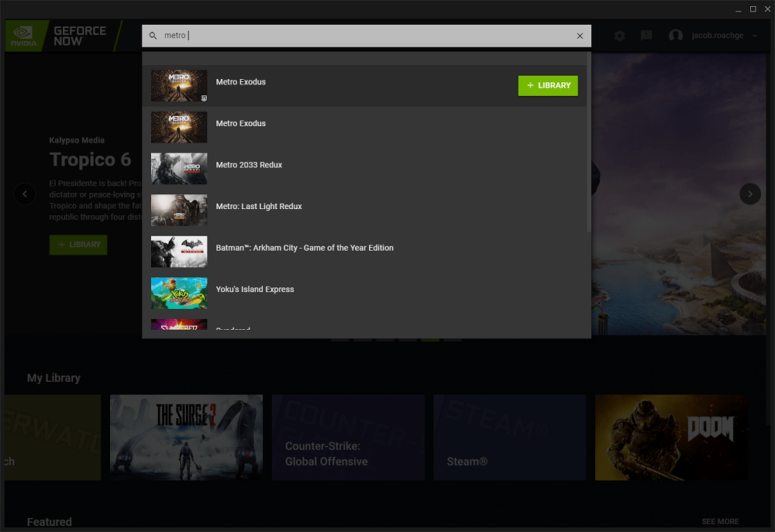Click the magnifier icon in search bar
The width and height of the screenshot is (775, 532).
click(x=153, y=36)
